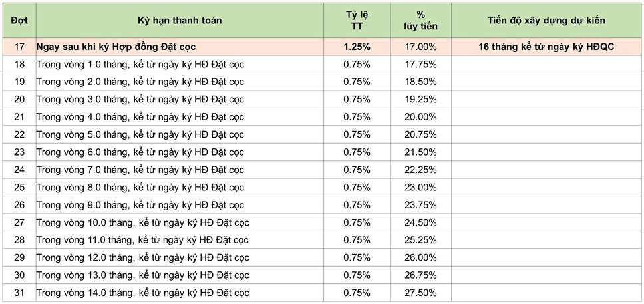Select the 'Đợt' column header
The width and height of the screenshot is (644, 304).
point(19,21)
